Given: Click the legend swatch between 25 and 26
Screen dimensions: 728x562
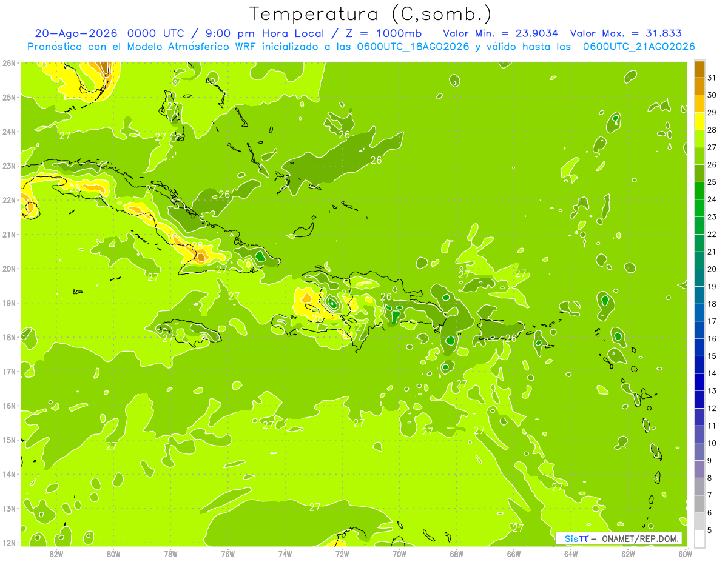Looking at the screenshot, I should [x=699, y=173].
